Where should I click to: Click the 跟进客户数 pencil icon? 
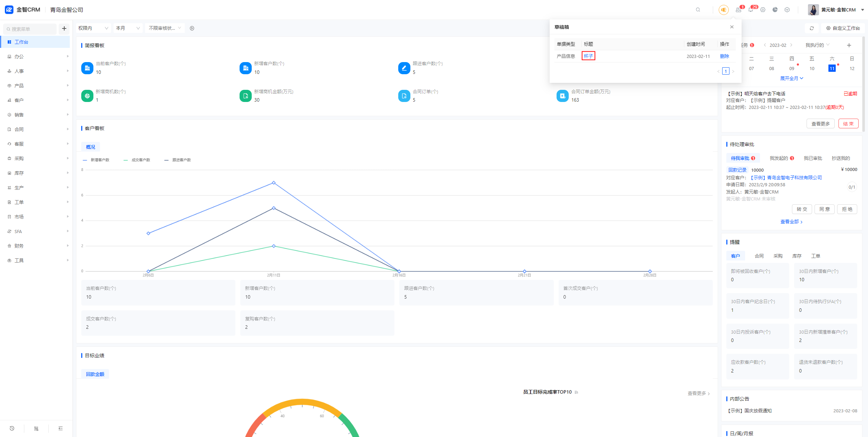(404, 68)
